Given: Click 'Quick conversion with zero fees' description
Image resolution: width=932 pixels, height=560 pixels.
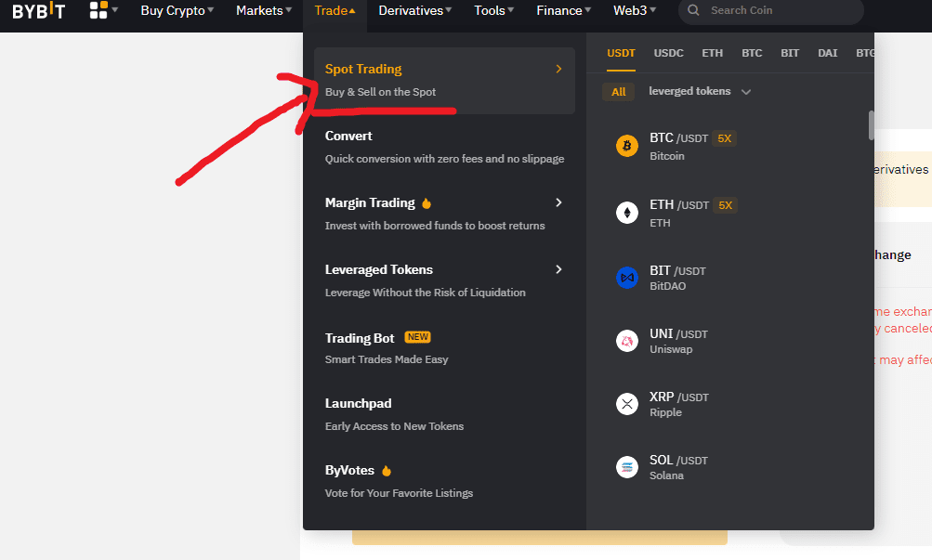Looking at the screenshot, I should point(444,159).
